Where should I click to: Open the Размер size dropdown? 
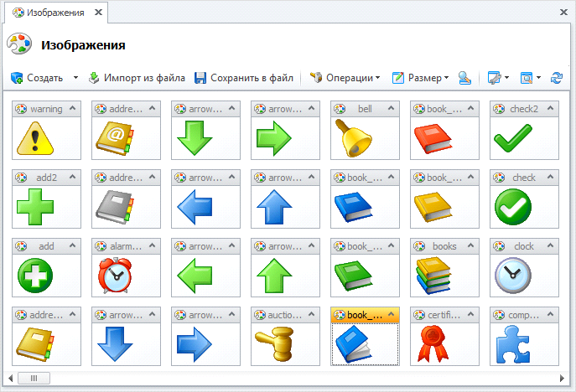420,78
